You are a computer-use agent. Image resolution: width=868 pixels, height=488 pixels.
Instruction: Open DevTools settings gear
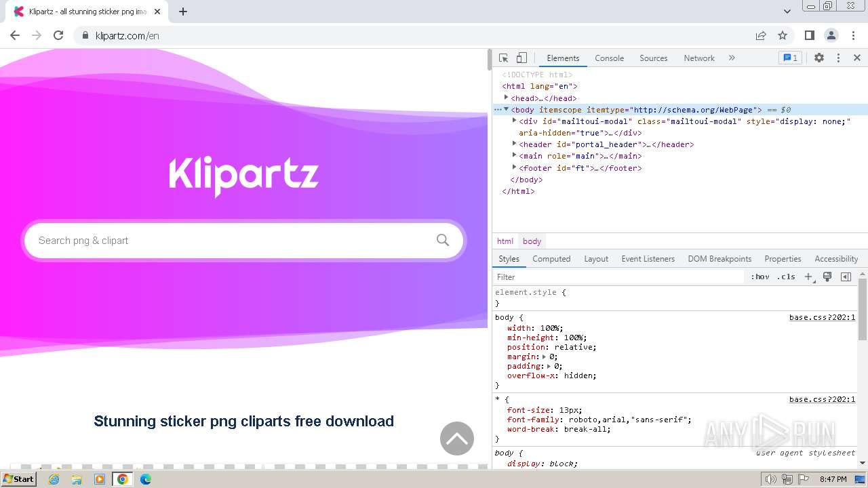(819, 58)
